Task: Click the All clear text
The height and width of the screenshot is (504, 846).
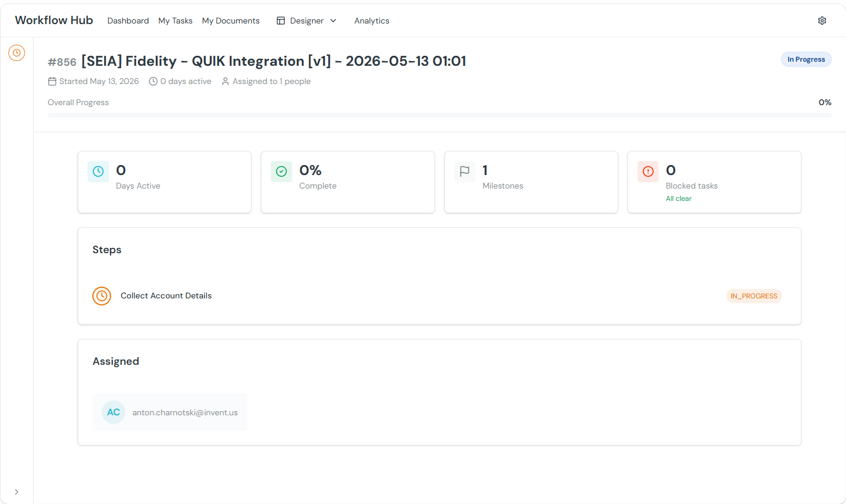Action: pos(679,199)
